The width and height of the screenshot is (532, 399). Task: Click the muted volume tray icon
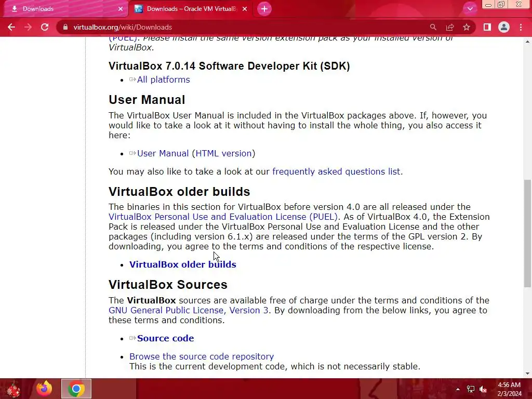tap(483, 389)
